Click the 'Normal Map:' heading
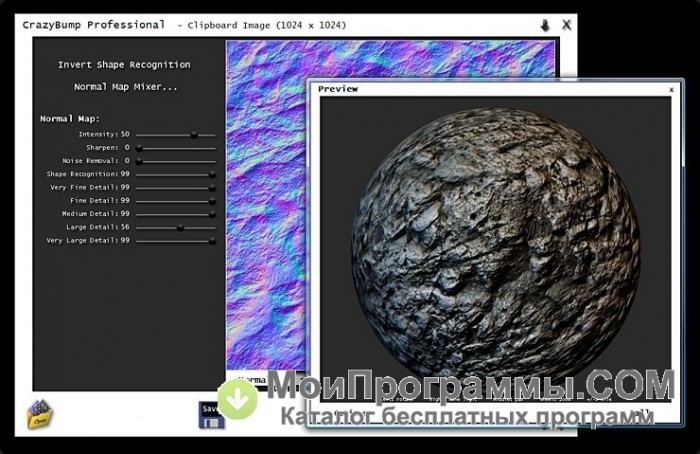The image size is (700, 454). tap(70, 119)
